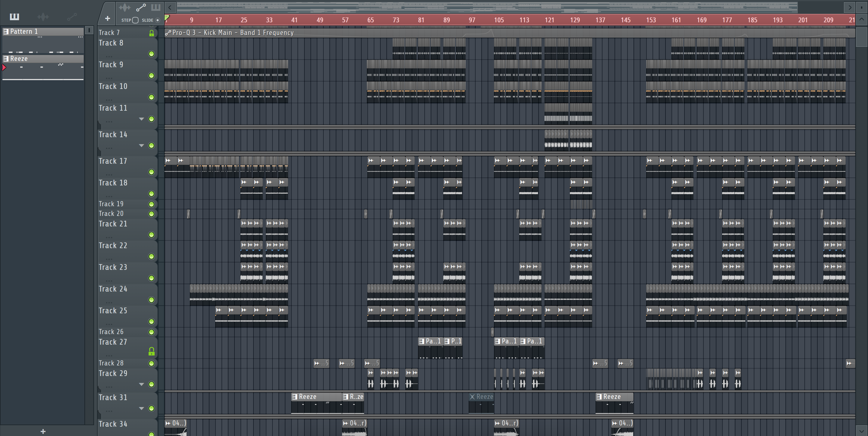The height and width of the screenshot is (436, 868).
Task: Mute Track 20 with its green light
Action: [152, 214]
